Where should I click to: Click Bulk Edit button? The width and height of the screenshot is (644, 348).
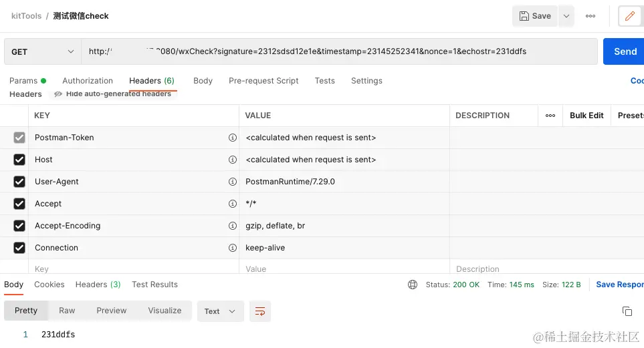(x=586, y=116)
